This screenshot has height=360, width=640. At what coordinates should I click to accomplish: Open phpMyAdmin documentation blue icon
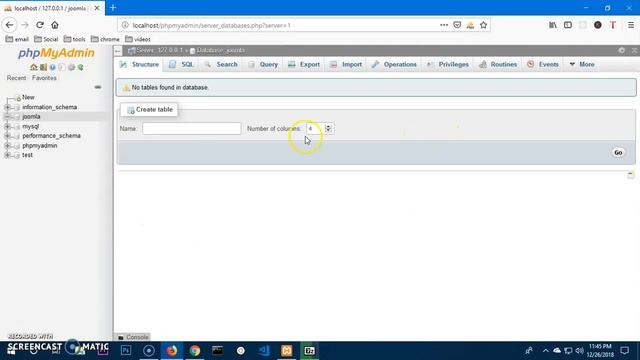pos(52,67)
